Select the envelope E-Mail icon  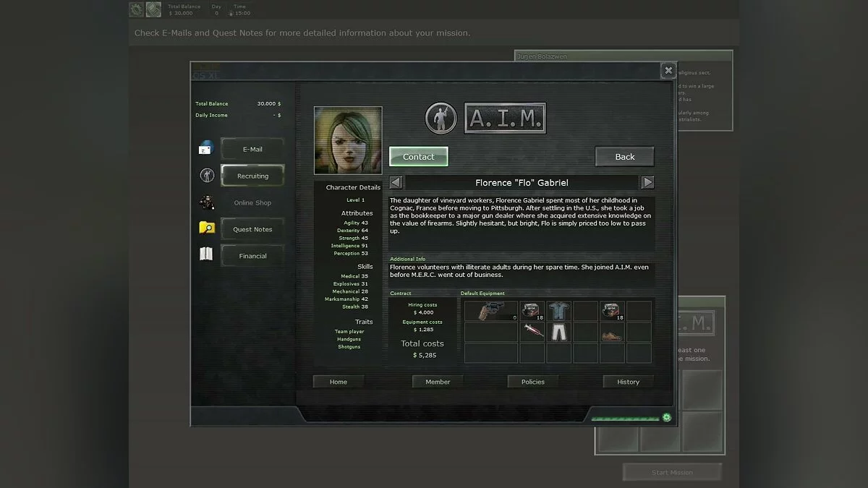tap(206, 148)
